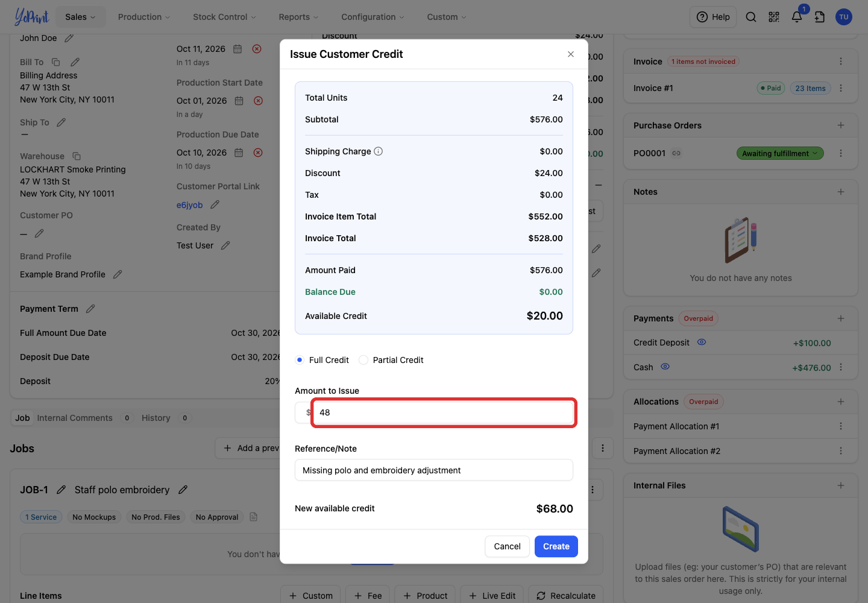Expand the Stock Control menu
The width and height of the screenshot is (868, 603).
224,17
